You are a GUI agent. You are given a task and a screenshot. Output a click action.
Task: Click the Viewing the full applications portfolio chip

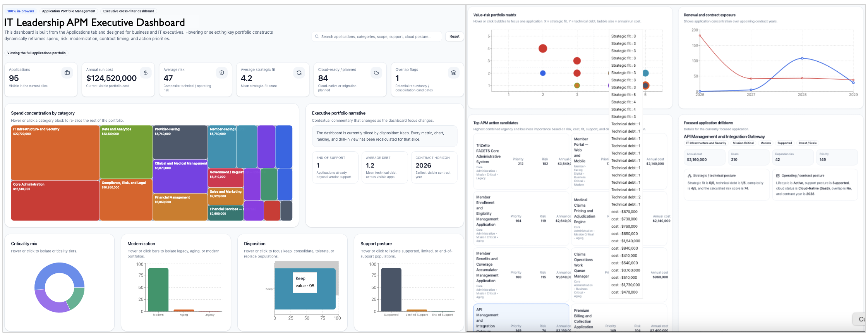tap(36, 53)
